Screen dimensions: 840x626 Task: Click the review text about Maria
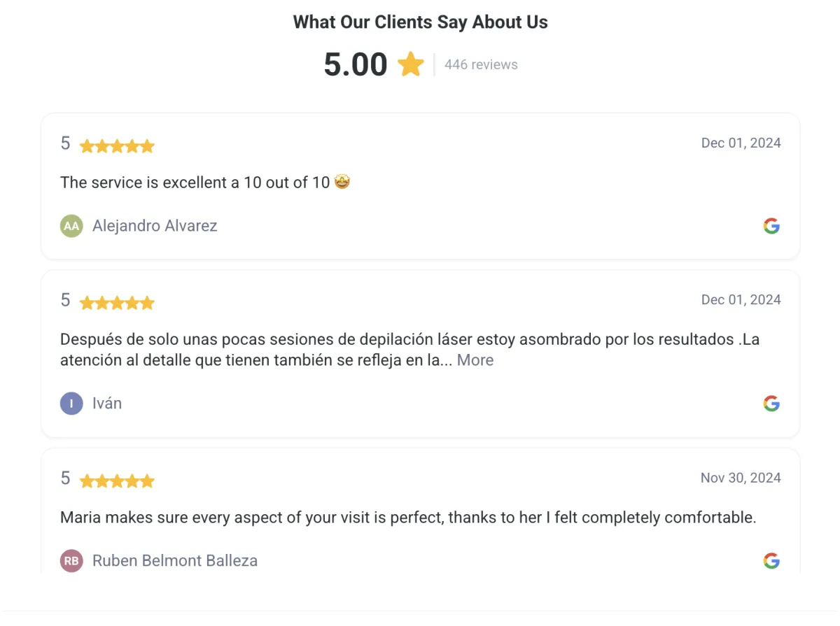tap(408, 518)
